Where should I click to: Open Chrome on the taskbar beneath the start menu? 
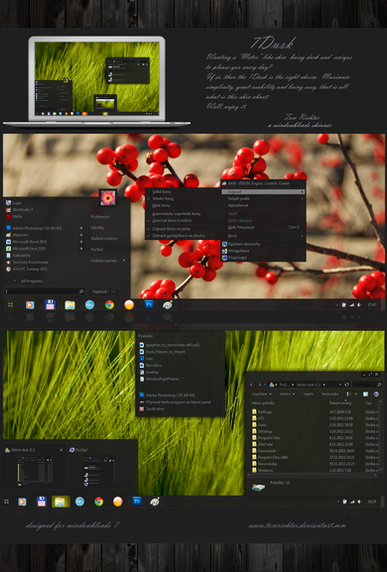(x=109, y=305)
